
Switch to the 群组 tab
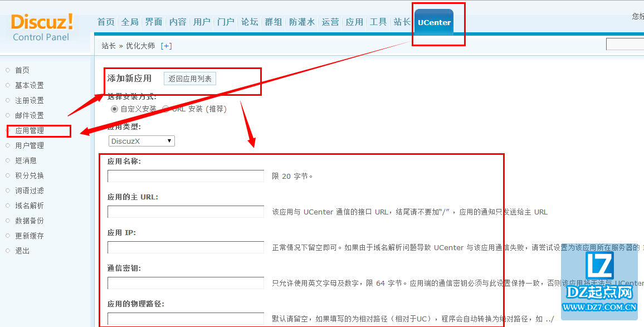pos(274,22)
